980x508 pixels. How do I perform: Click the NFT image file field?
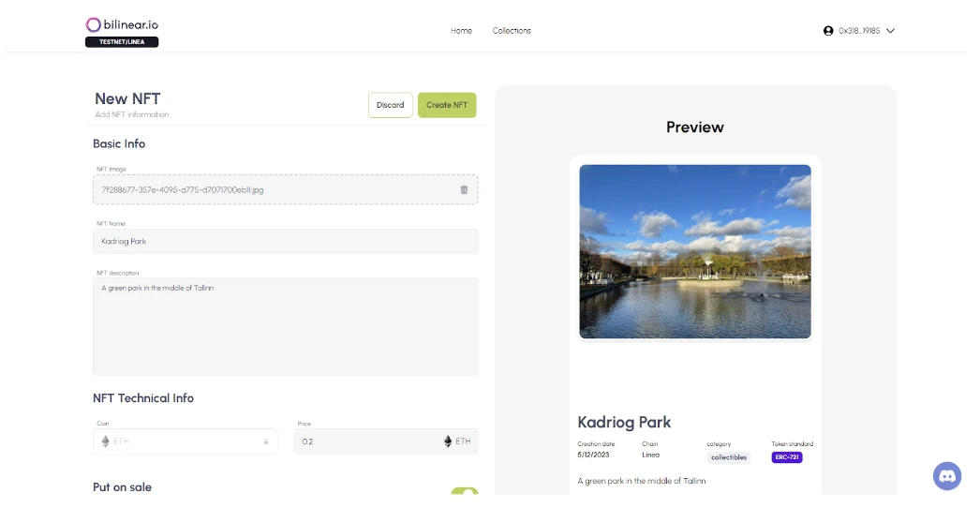click(x=286, y=189)
